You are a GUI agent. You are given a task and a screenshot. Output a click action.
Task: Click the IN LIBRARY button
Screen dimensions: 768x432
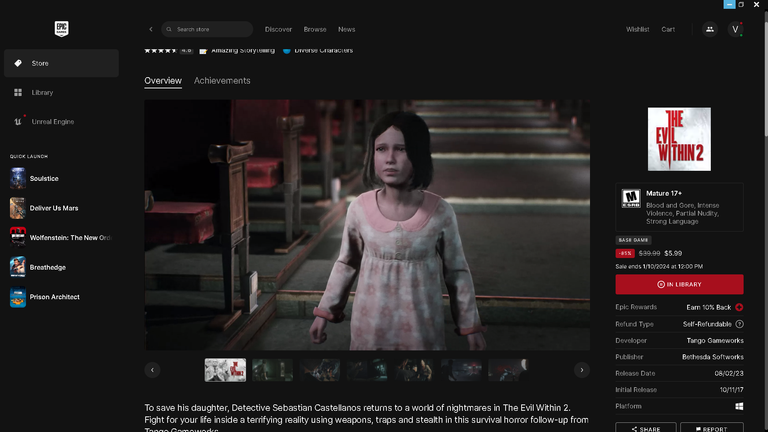pyautogui.click(x=679, y=284)
